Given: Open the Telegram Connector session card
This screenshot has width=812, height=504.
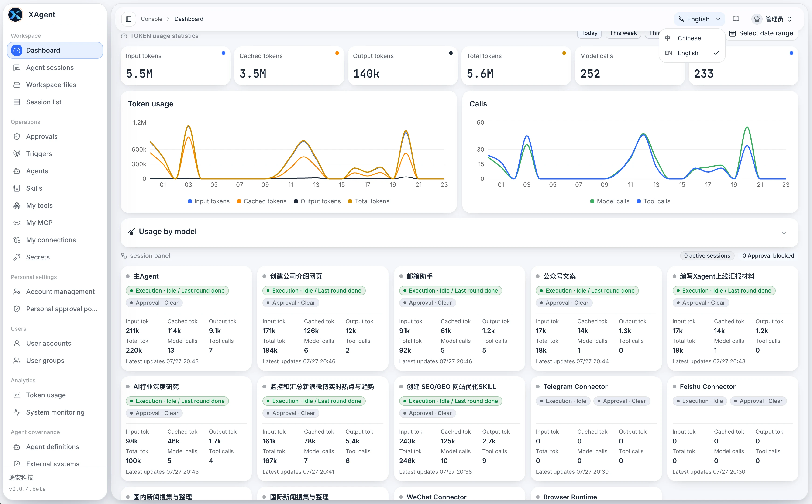Looking at the screenshot, I should coord(596,429).
